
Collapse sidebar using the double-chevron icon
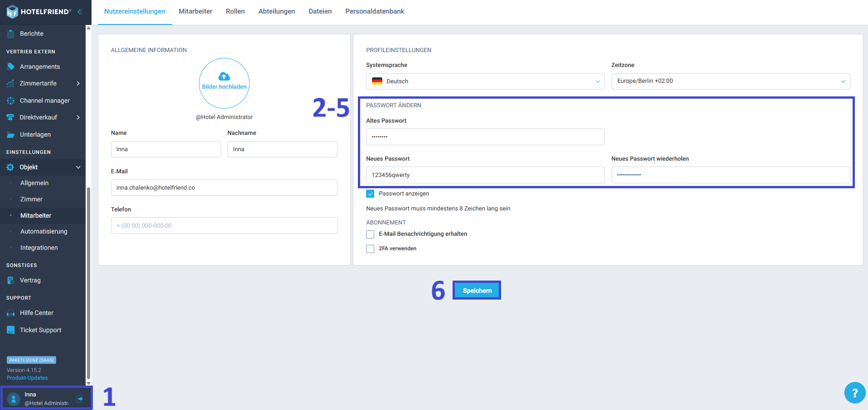(x=80, y=12)
